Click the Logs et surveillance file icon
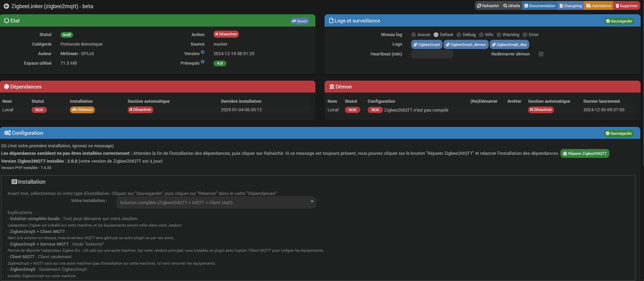 [x=331, y=20]
